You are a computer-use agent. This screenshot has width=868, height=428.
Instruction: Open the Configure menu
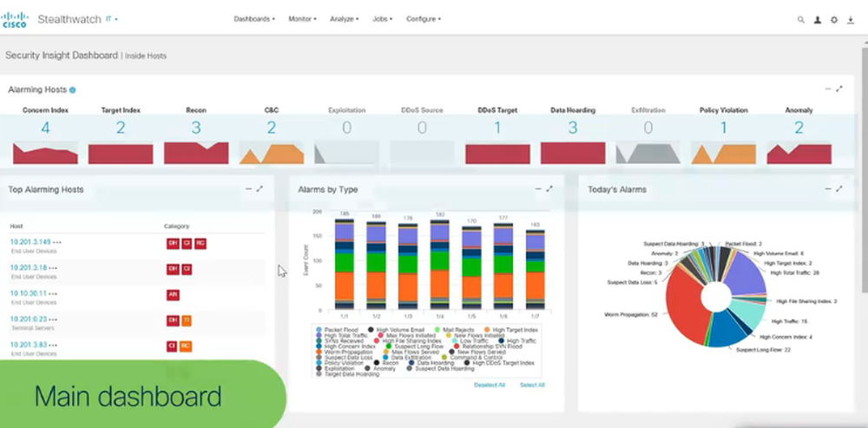[424, 19]
